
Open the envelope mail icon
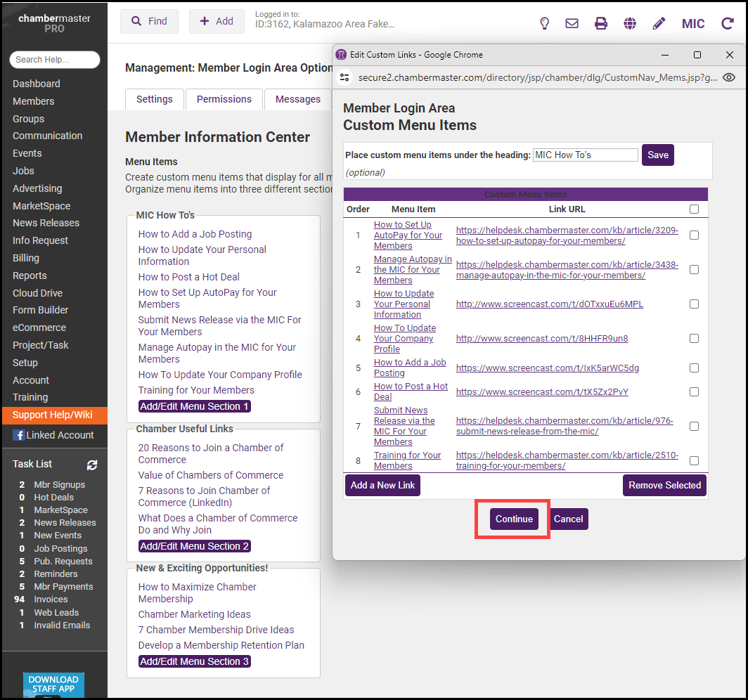pyautogui.click(x=572, y=23)
